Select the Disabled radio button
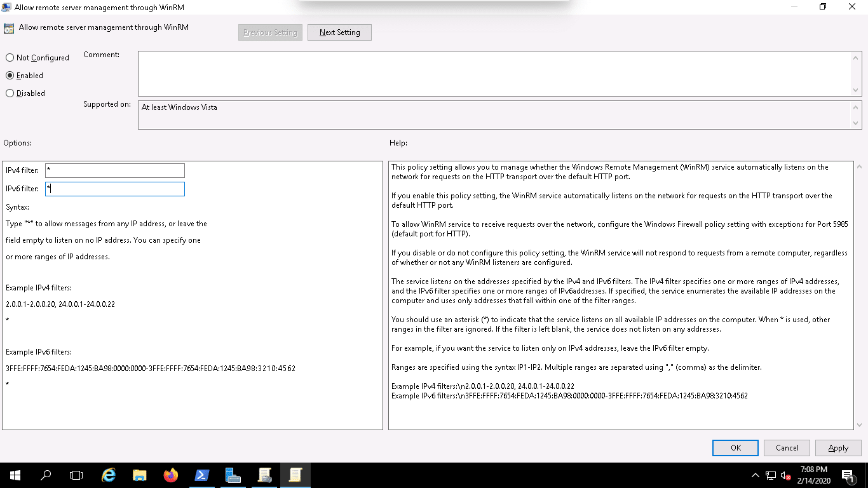This screenshot has height=488, width=868. [x=10, y=93]
